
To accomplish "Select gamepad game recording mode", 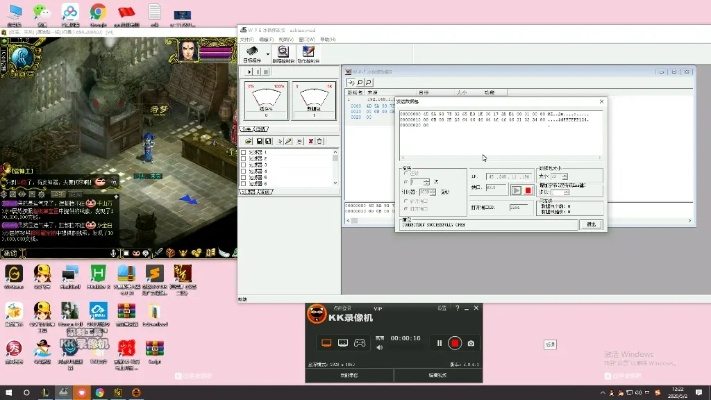I will 360,343.
